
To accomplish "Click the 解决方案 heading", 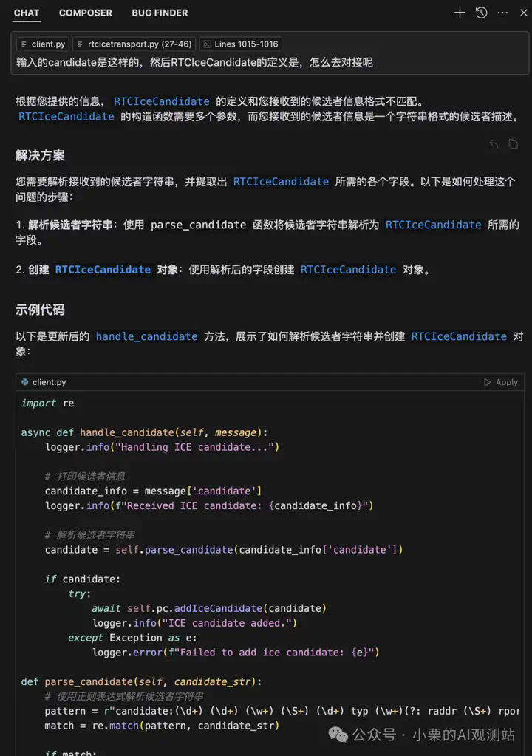I will pyautogui.click(x=40, y=155).
